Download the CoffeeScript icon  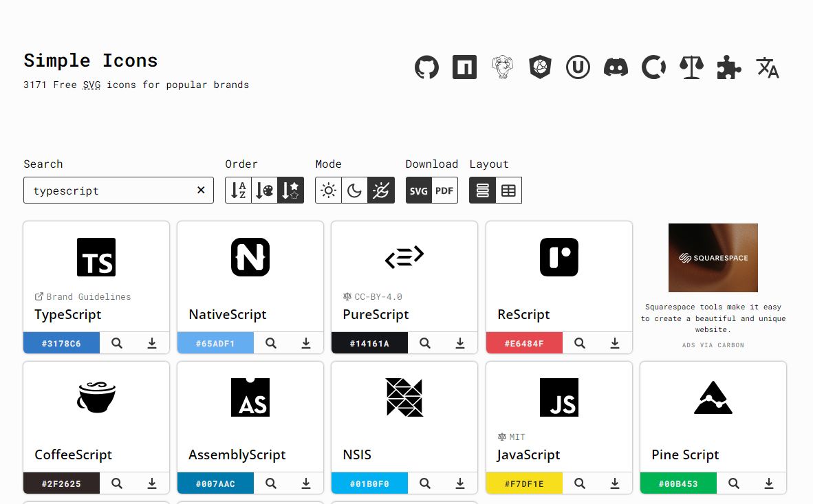(x=152, y=484)
